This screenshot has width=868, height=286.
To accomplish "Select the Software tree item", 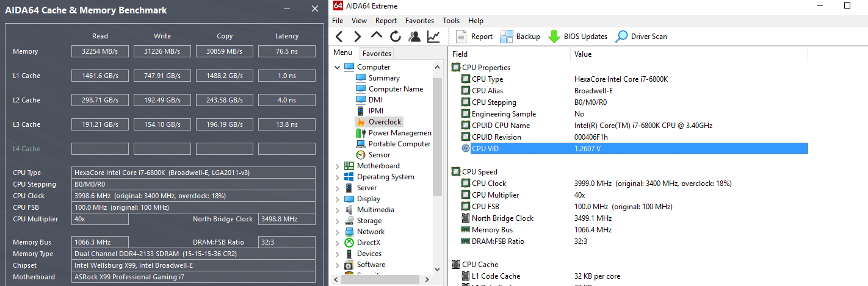I will pos(371,265).
